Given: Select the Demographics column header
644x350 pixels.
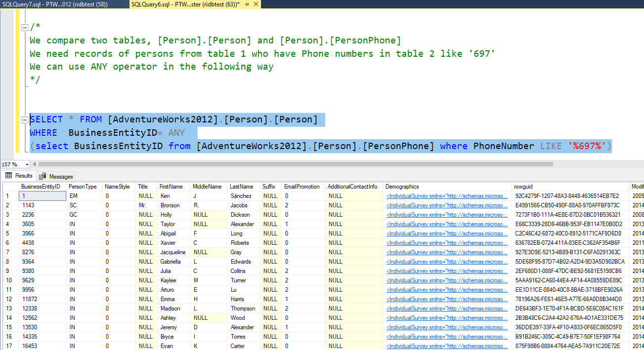Looking at the screenshot, I should pos(447,187).
